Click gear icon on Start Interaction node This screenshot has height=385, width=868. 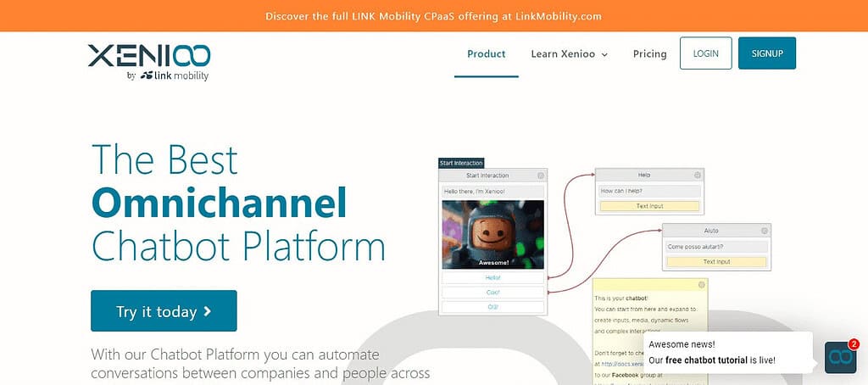pyautogui.click(x=541, y=176)
